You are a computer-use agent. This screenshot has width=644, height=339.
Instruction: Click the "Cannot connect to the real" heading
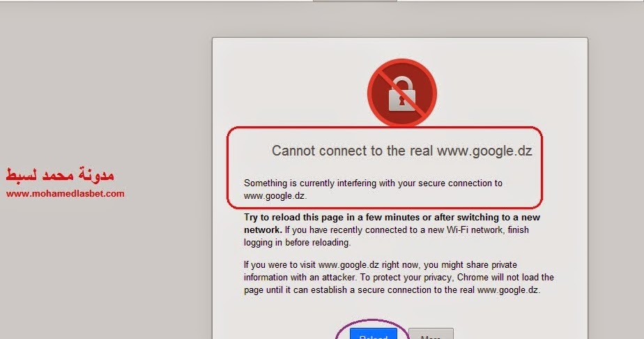pos(353,151)
